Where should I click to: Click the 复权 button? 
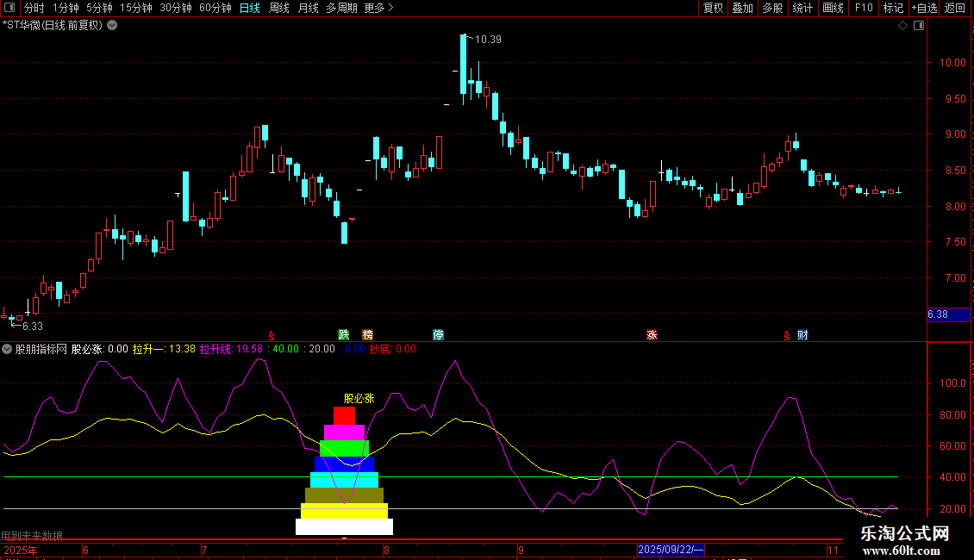713,8
